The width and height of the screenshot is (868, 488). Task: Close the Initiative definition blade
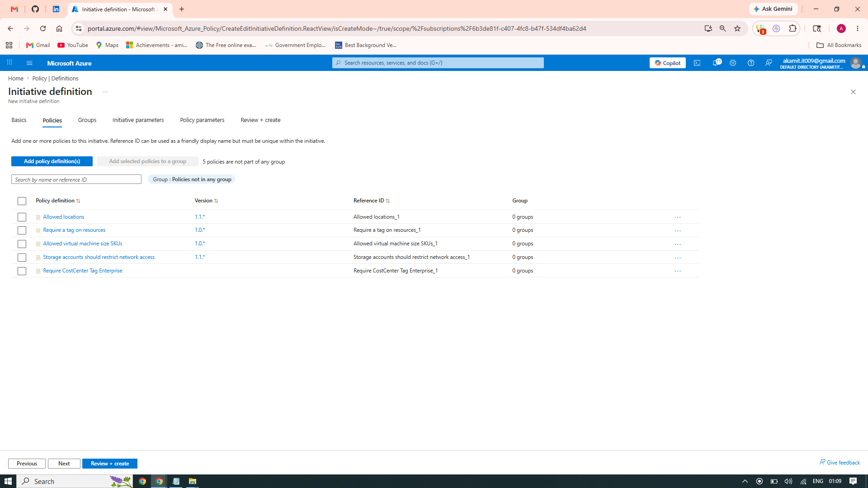[853, 92]
